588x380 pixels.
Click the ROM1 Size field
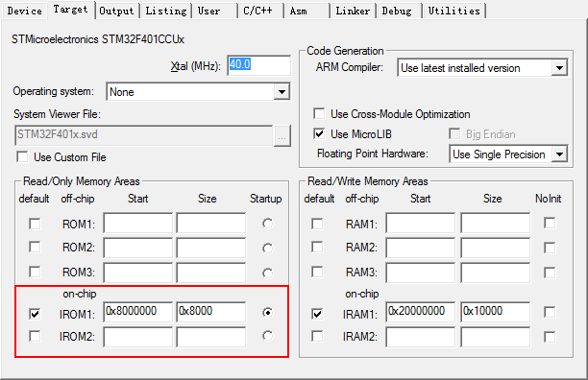(x=211, y=224)
